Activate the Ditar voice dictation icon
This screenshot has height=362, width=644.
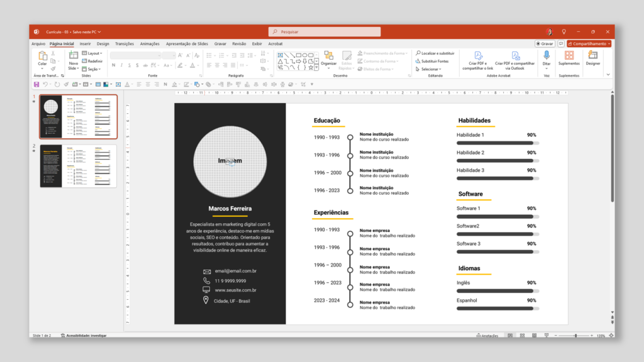546,57
